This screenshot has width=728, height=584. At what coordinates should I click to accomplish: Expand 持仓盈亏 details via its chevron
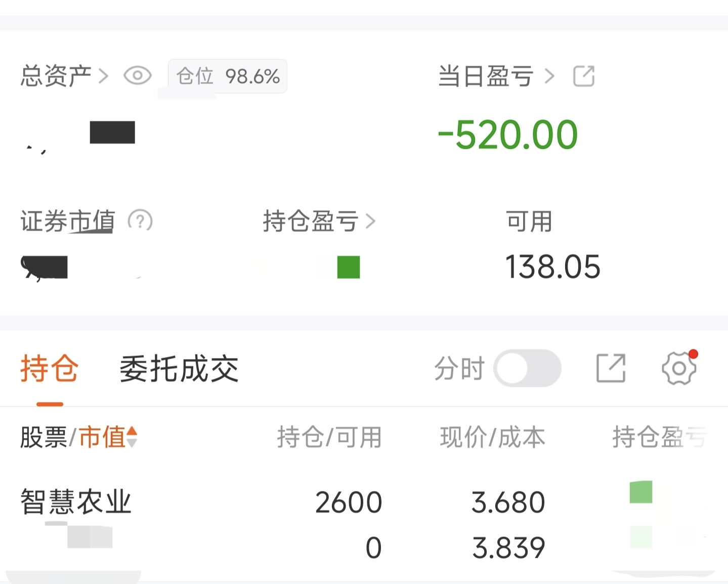click(370, 221)
